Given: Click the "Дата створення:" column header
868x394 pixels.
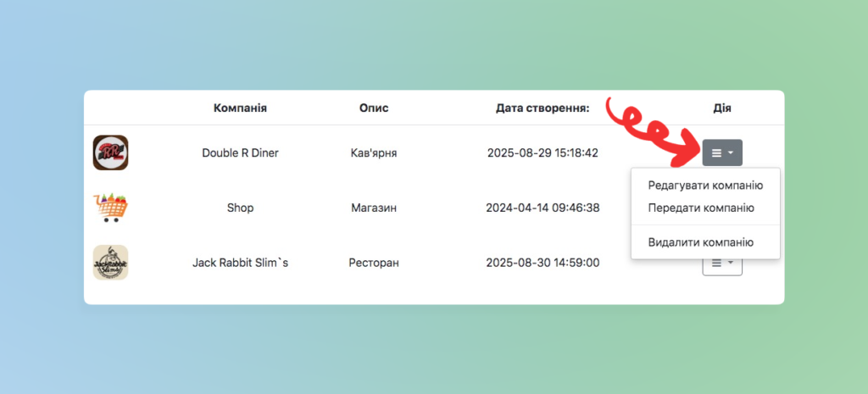Looking at the screenshot, I should [x=542, y=108].
